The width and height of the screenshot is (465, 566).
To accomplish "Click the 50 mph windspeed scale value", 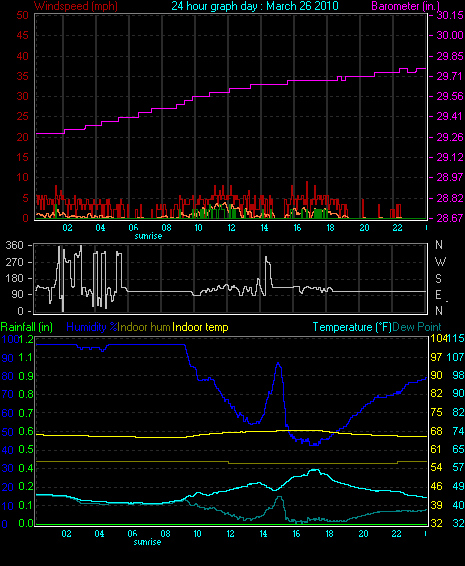I will [x=22, y=15].
